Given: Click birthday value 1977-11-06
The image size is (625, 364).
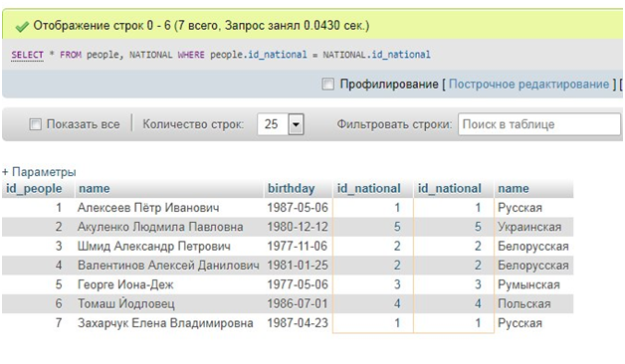Looking at the screenshot, I should point(298,246).
